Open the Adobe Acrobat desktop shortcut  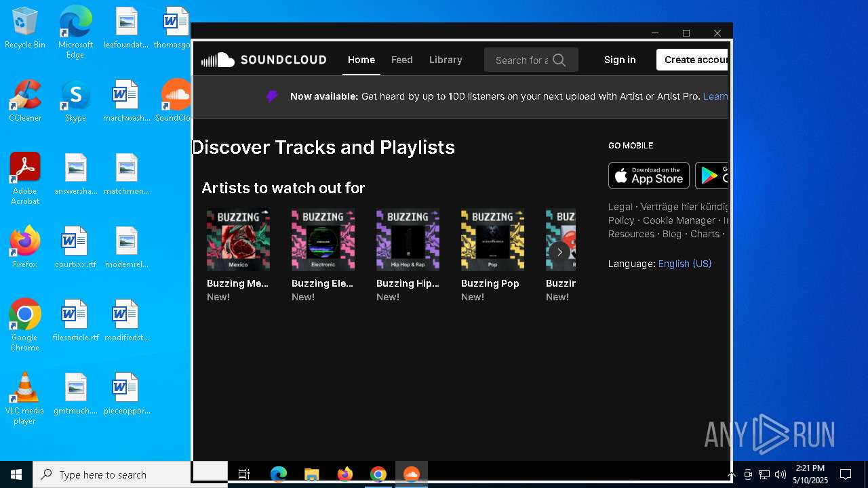tap(25, 179)
